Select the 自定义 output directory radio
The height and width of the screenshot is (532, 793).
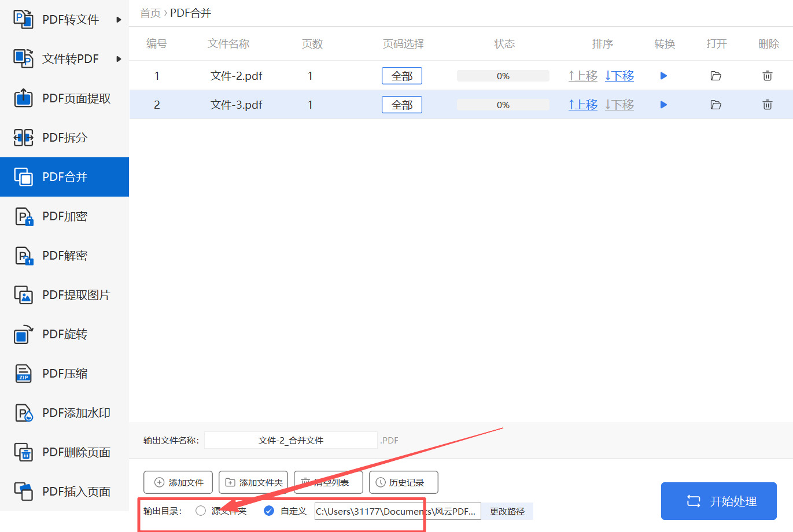268,511
